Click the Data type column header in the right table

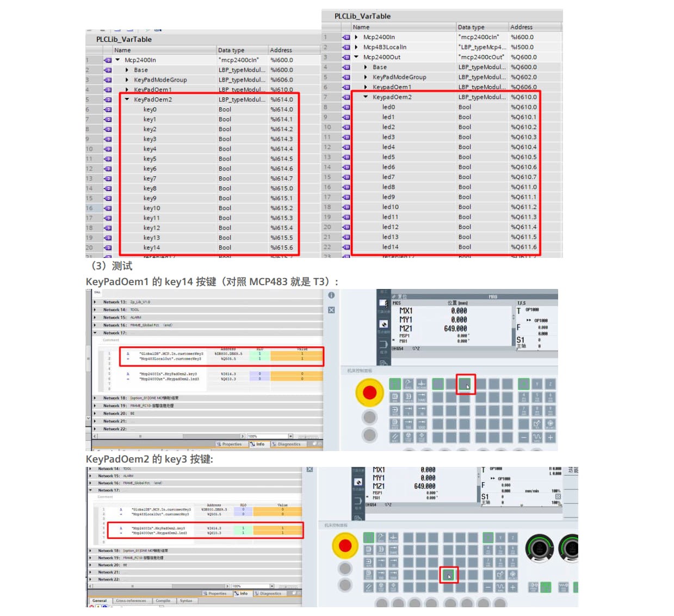[x=482, y=27]
